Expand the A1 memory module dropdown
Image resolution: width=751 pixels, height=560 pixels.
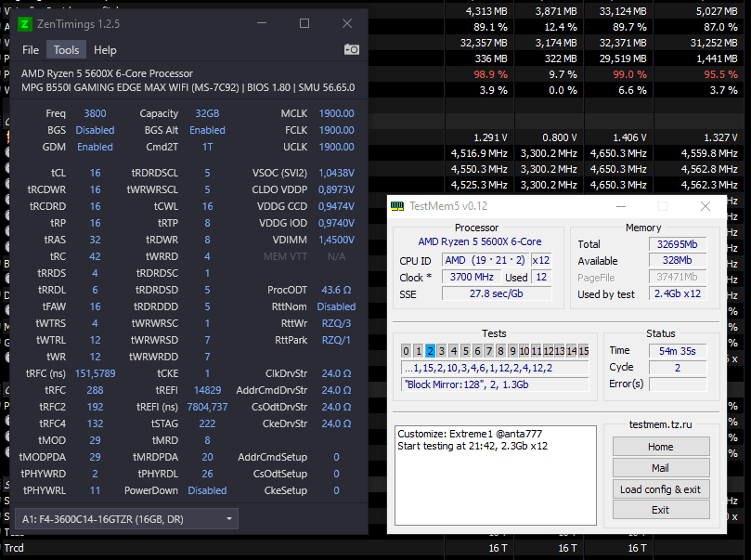point(126,519)
